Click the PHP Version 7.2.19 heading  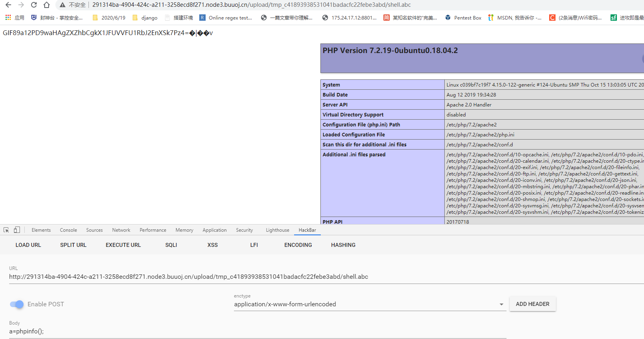tap(390, 51)
